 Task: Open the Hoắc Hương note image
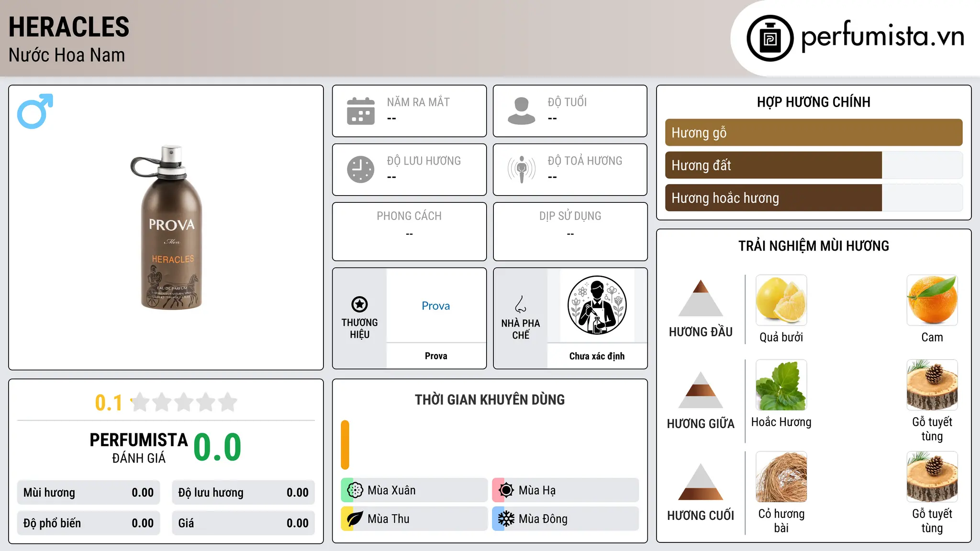(781, 385)
